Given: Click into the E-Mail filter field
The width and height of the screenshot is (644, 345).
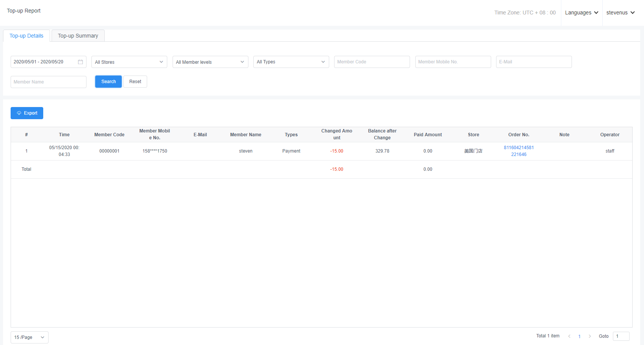Looking at the screenshot, I should [534, 62].
